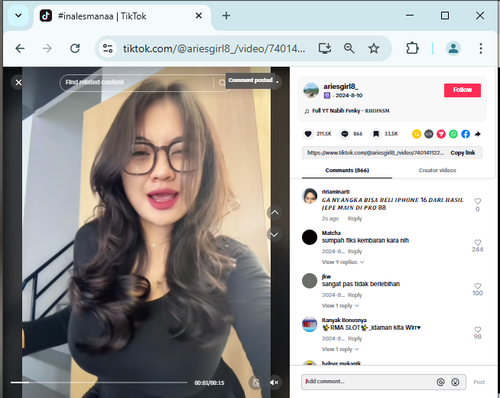Reply to jkw's comment
Screen dimensions: 500x398
pyautogui.click(x=355, y=295)
